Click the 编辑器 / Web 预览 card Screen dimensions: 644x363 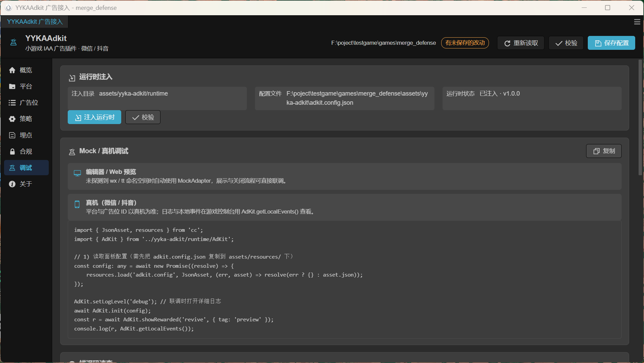(x=345, y=176)
